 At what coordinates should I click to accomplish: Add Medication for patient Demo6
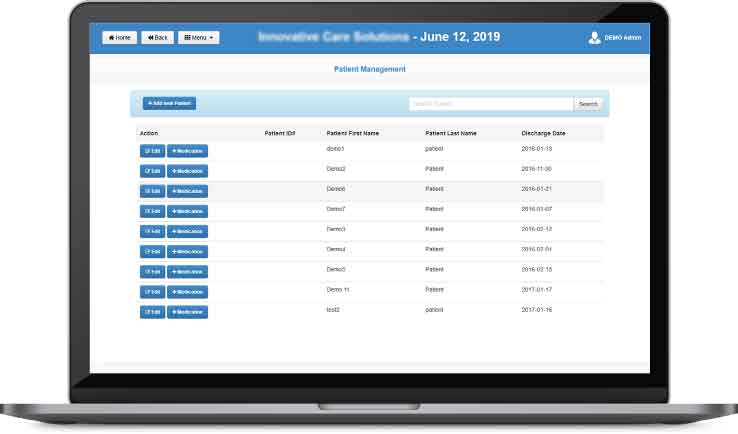pos(187,191)
